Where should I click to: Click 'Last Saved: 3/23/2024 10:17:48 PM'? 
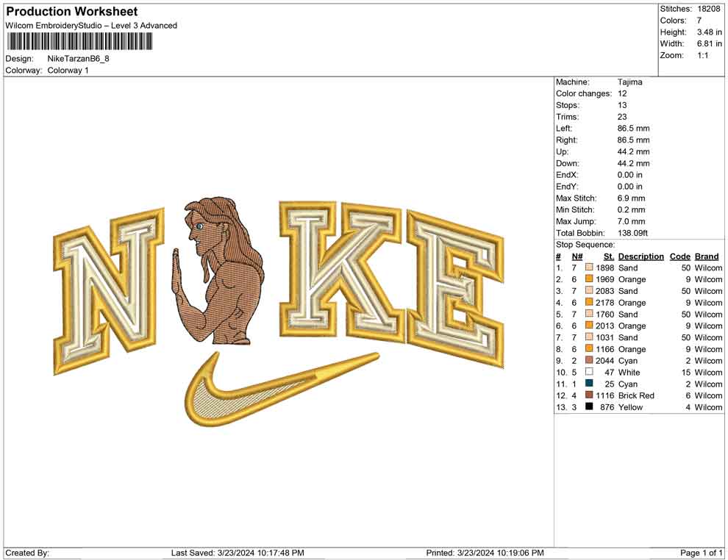point(238,553)
